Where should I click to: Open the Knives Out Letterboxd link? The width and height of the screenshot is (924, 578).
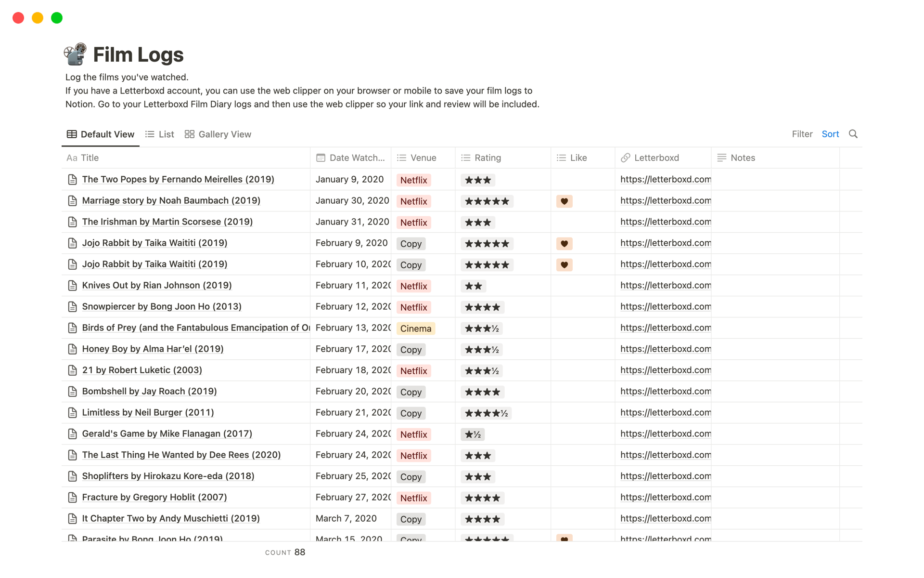(x=666, y=285)
